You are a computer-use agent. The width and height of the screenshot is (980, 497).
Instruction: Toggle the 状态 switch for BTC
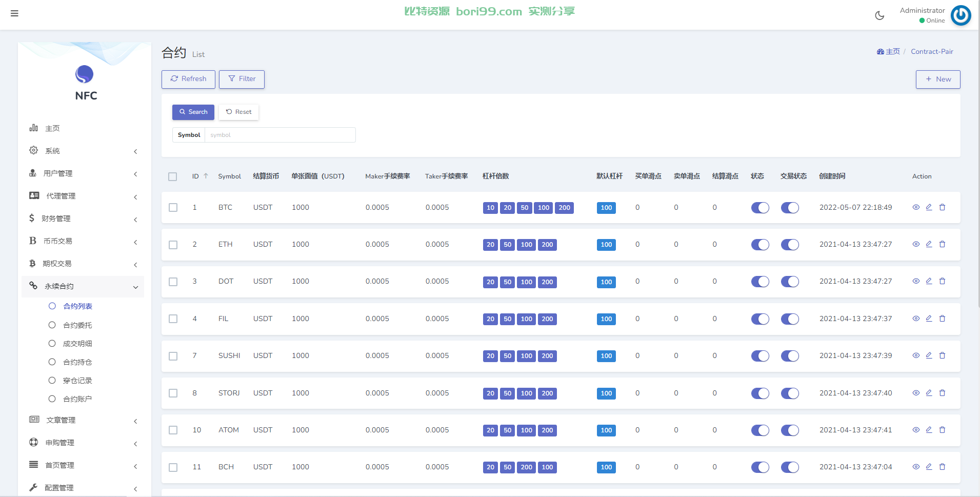click(760, 208)
